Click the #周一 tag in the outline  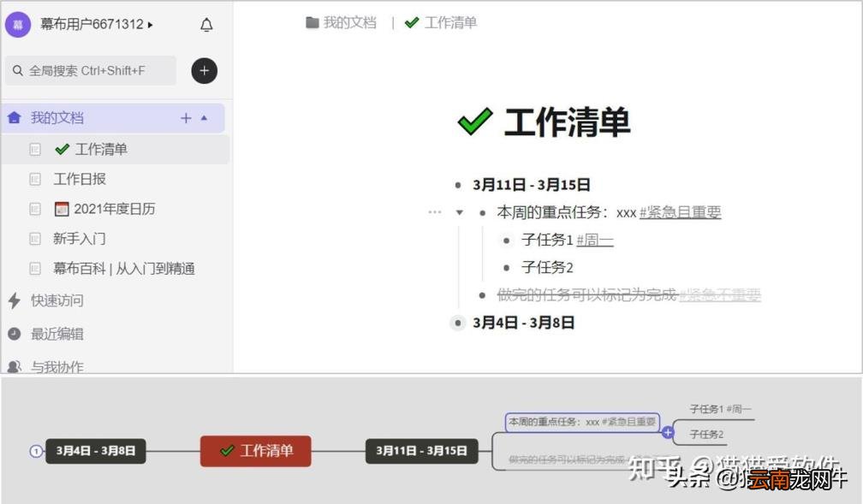(x=595, y=240)
